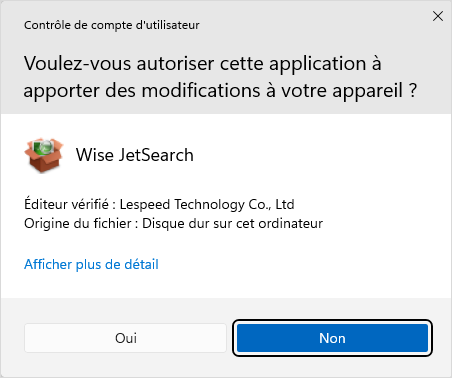The width and height of the screenshot is (452, 378).
Task: Open the Afficher plus de détail link
Action: pos(91,264)
